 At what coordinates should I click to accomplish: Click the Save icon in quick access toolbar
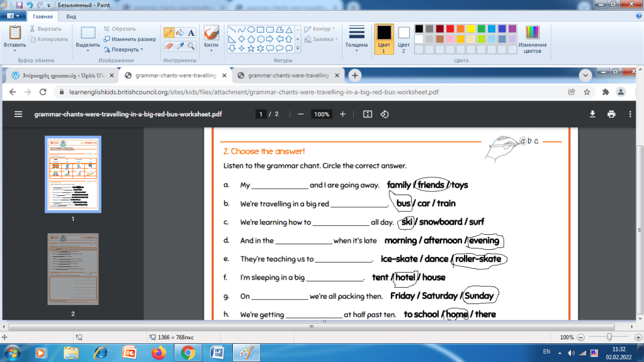pyautogui.click(x=20, y=5)
